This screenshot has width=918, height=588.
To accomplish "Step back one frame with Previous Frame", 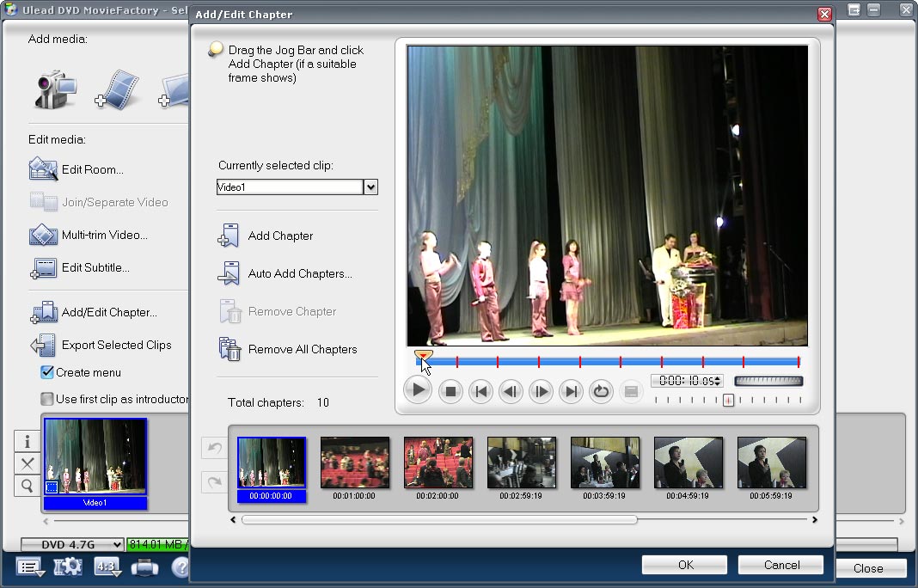I will click(x=511, y=392).
